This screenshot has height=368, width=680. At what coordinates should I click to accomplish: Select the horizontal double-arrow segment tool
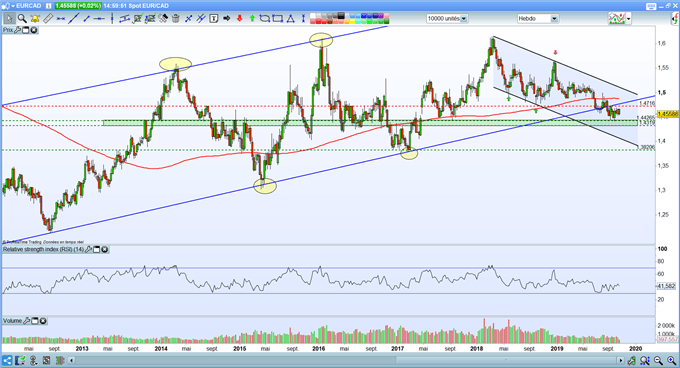pyautogui.click(x=61, y=19)
